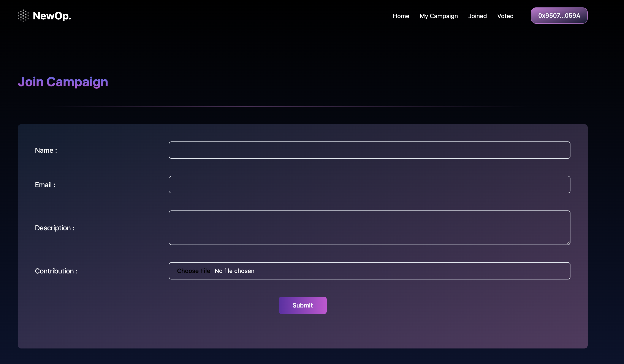Click the Description textarea resize handle
This screenshot has width=624, height=364.
click(568, 243)
